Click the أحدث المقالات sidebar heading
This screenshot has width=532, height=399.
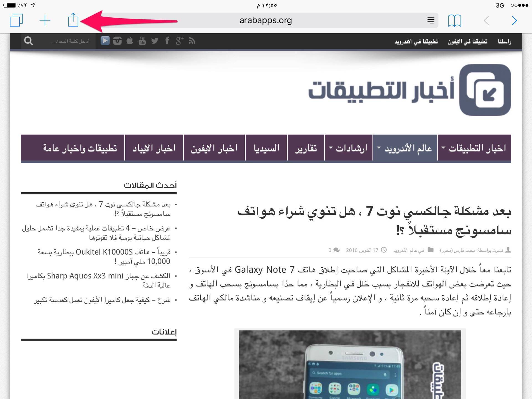pos(150,185)
